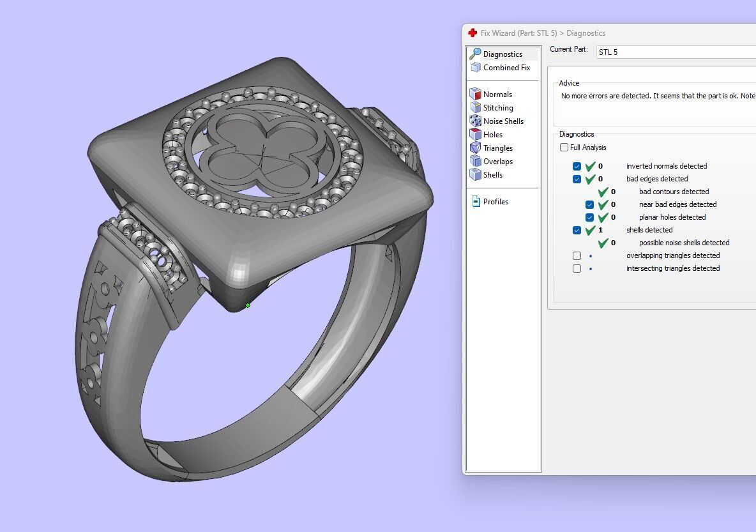Click the green check beside planar holes
Image resolution: width=756 pixels, height=532 pixels.
pyautogui.click(x=603, y=217)
